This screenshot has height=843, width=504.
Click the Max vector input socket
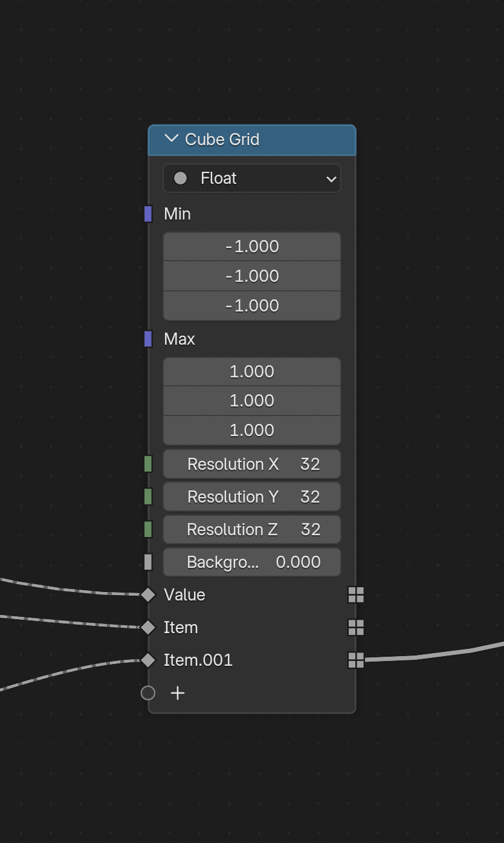click(148, 339)
